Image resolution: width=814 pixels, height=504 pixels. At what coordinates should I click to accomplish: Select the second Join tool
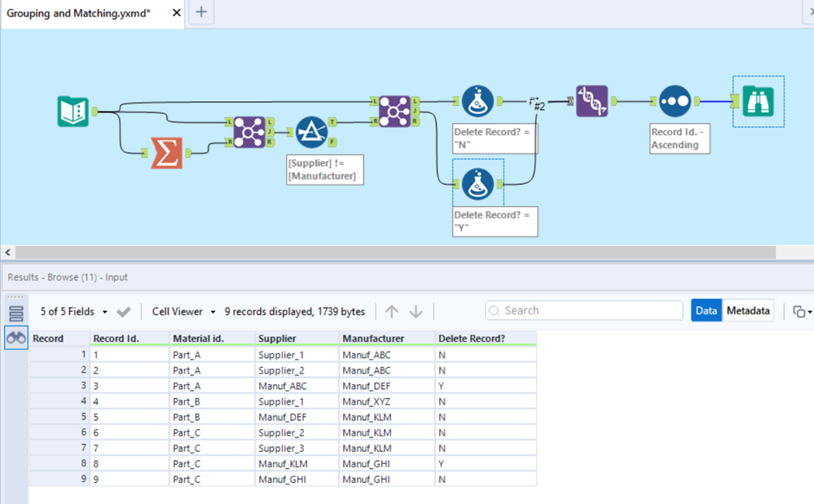coord(394,111)
